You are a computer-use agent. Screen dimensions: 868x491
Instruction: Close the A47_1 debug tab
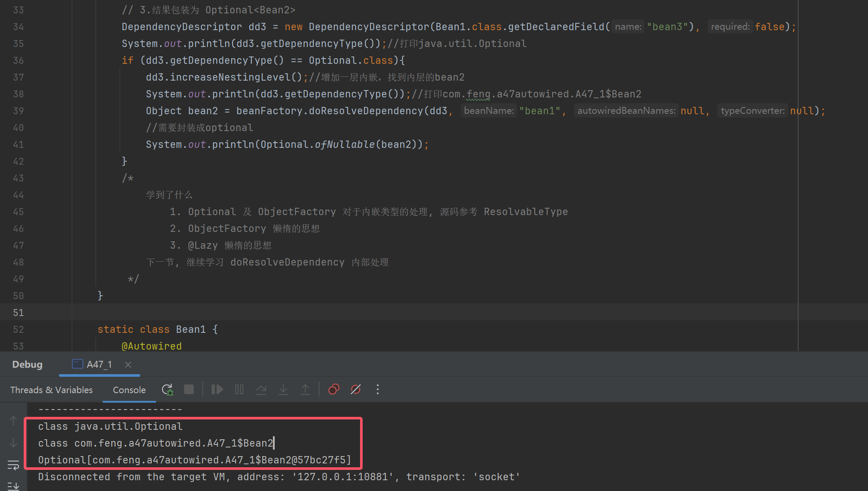click(128, 365)
